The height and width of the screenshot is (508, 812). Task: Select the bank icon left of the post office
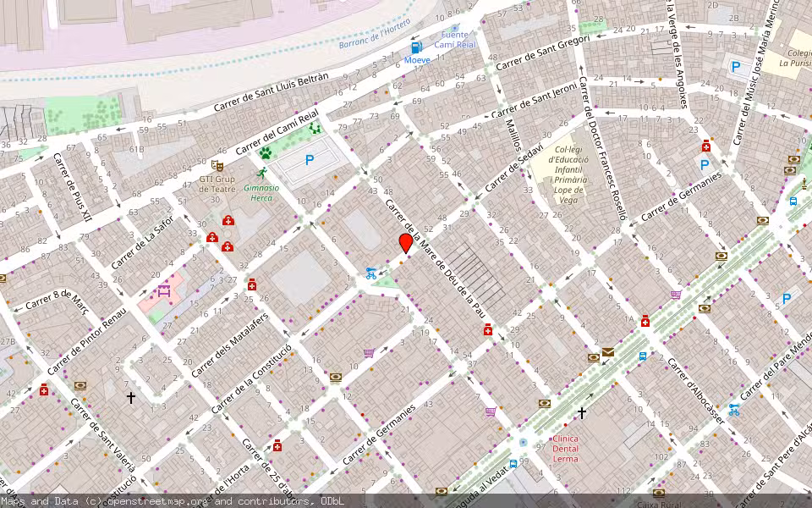pos(594,357)
